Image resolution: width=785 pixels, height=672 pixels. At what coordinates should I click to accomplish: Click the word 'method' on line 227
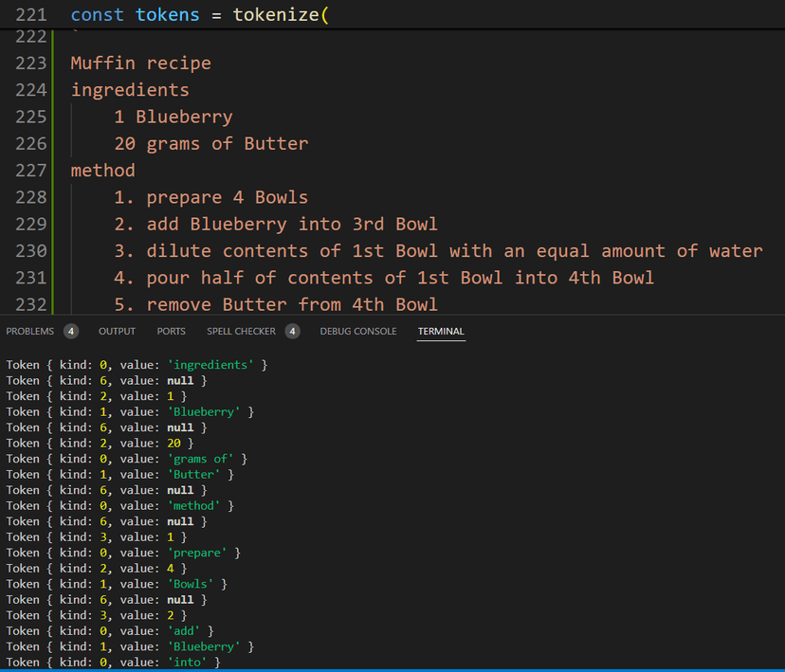tap(102, 171)
